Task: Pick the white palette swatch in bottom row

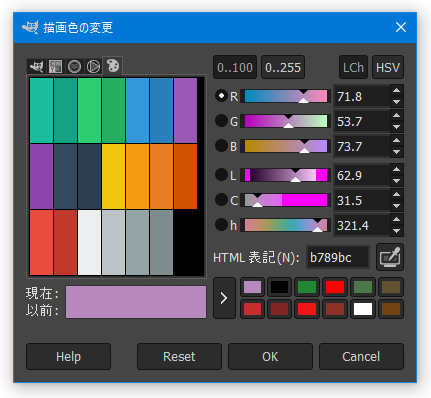Action: (89, 242)
